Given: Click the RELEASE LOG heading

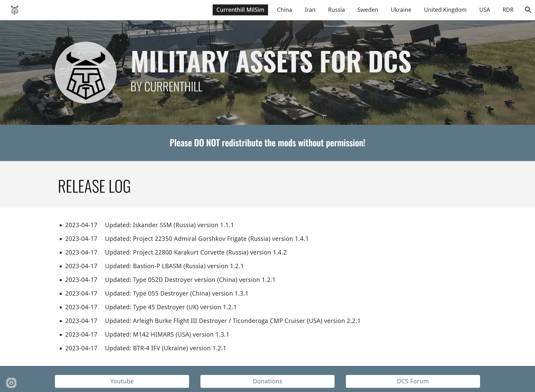Looking at the screenshot, I should pos(94,187).
